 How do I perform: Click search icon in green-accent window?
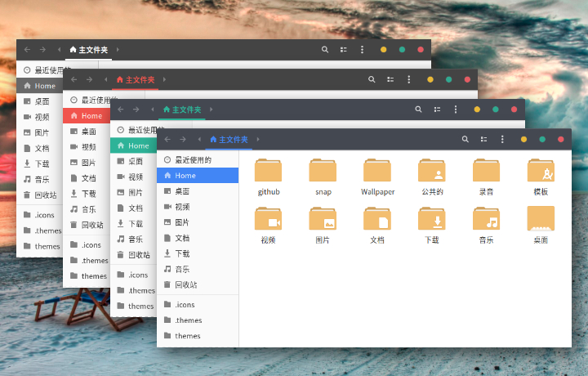(x=418, y=110)
